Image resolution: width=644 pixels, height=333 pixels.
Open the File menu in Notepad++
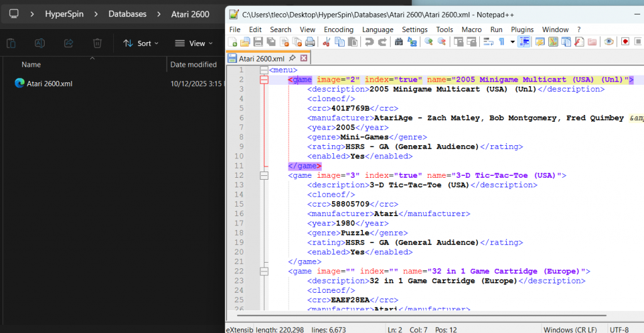coord(235,30)
